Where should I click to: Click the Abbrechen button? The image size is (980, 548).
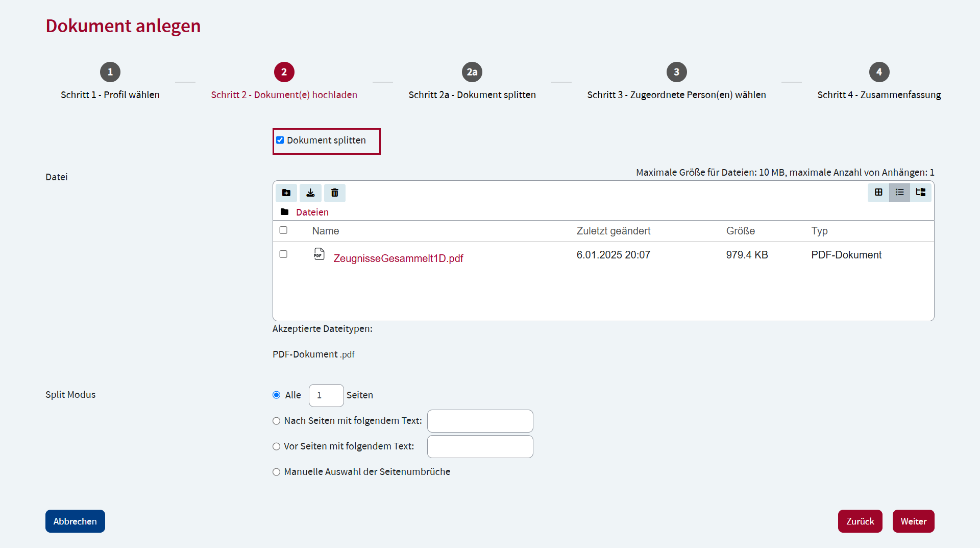pyautogui.click(x=75, y=521)
